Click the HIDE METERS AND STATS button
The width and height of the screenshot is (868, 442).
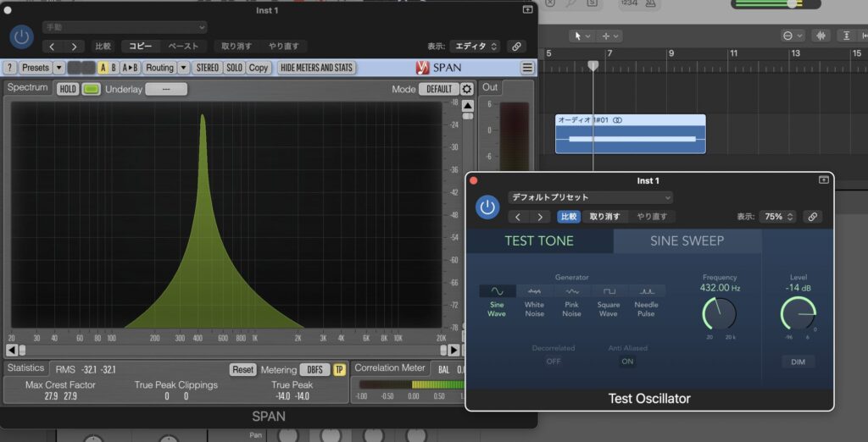316,68
